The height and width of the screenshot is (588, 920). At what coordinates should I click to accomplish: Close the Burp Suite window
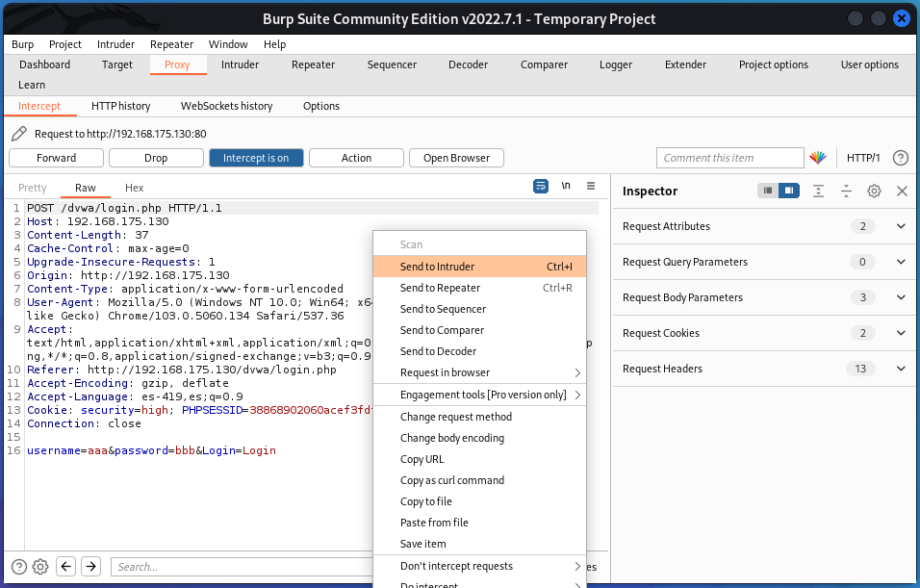click(901, 19)
